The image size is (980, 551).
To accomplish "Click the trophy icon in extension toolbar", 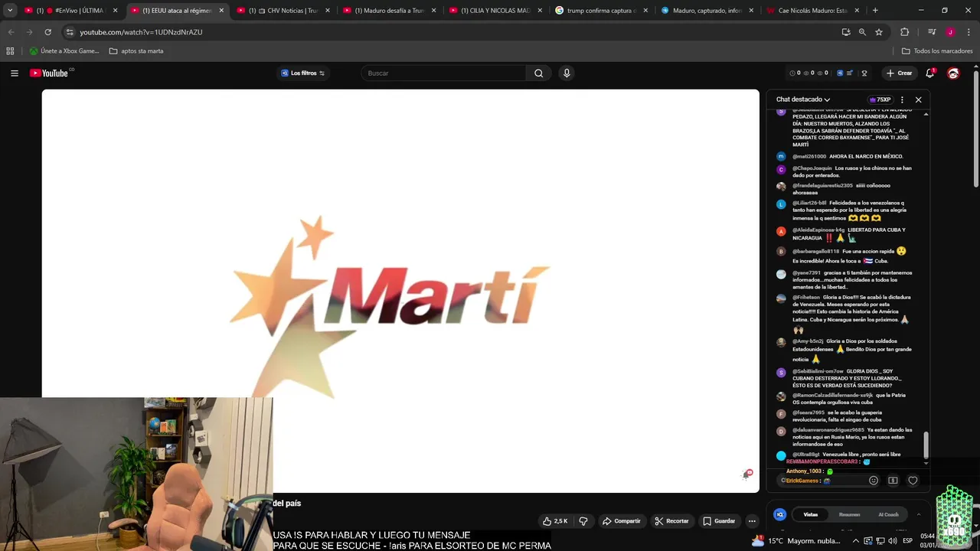I will (x=864, y=73).
